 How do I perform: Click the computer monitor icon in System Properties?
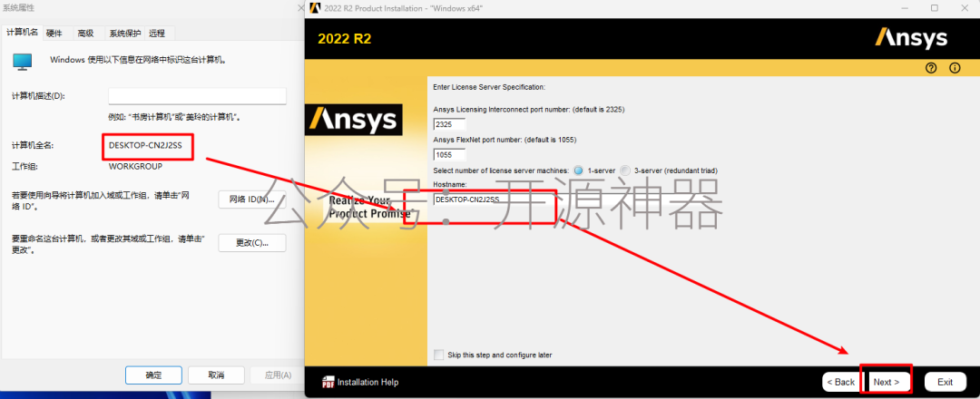tap(23, 61)
